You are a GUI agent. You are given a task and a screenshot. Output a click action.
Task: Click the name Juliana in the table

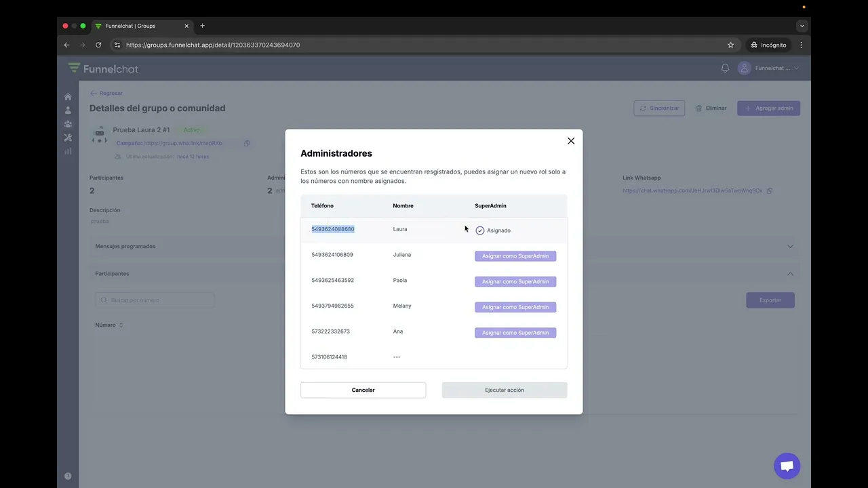coord(402,255)
